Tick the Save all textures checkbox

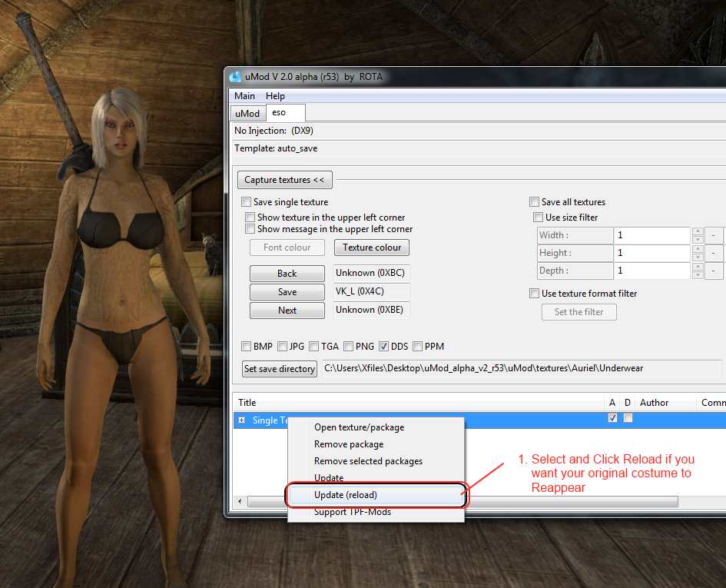click(x=534, y=202)
